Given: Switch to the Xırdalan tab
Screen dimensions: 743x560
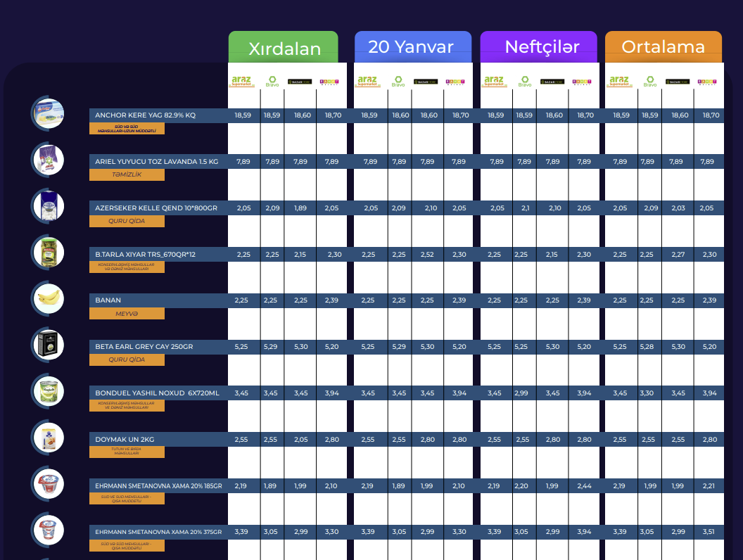Looking at the screenshot, I should [x=284, y=47].
